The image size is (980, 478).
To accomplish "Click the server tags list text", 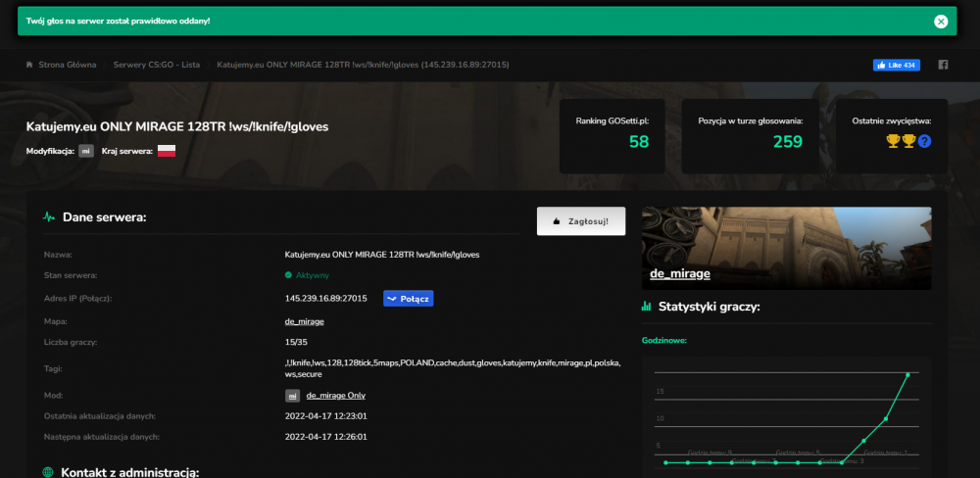I will pyautogui.click(x=453, y=368).
